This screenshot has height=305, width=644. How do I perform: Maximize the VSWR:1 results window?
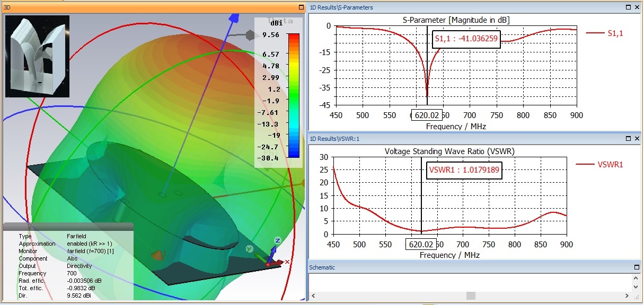[x=628, y=139]
